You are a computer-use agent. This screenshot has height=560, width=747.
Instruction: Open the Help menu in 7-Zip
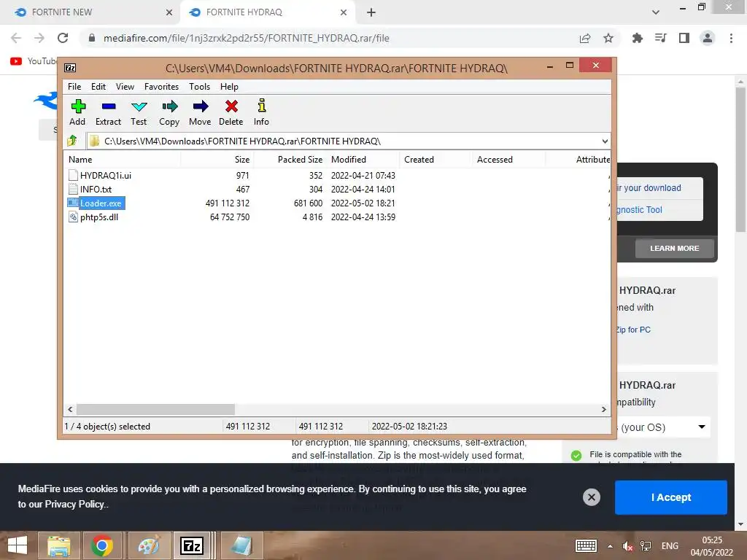tap(229, 87)
